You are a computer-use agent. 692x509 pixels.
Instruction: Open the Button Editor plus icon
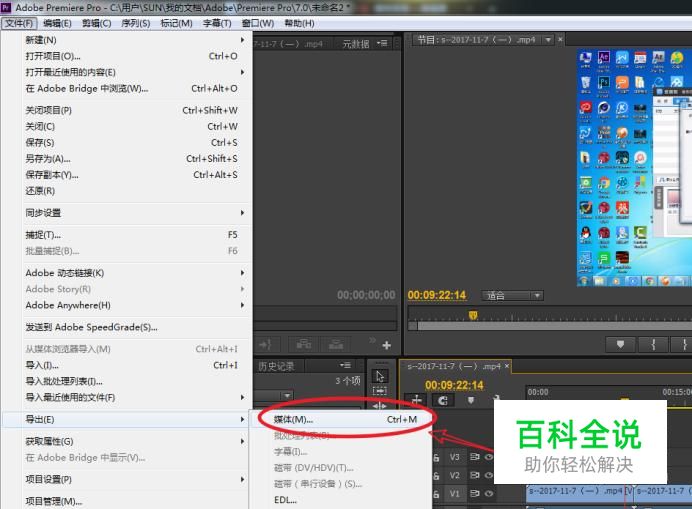click(387, 345)
